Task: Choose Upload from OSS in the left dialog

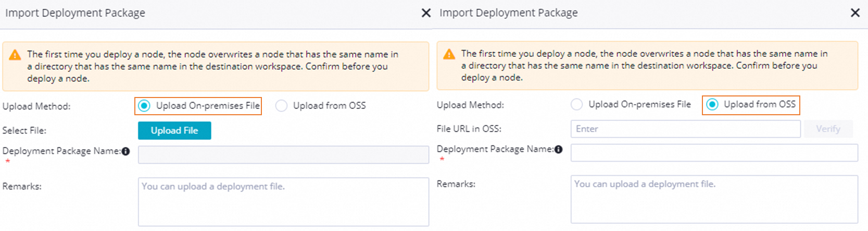Action: click(282, 106)
